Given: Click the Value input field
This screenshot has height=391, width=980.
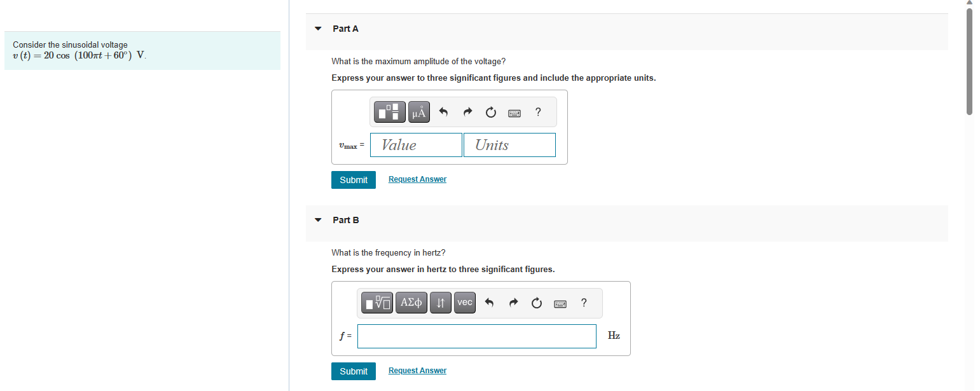Looking at the screenshot, I should (x=417, y=145).
